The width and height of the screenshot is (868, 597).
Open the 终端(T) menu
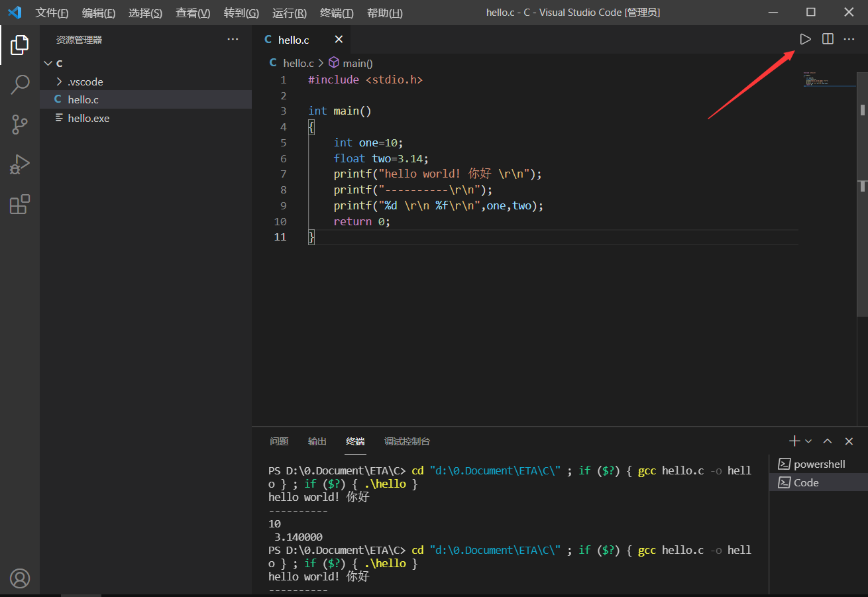(x=337, y=13)
